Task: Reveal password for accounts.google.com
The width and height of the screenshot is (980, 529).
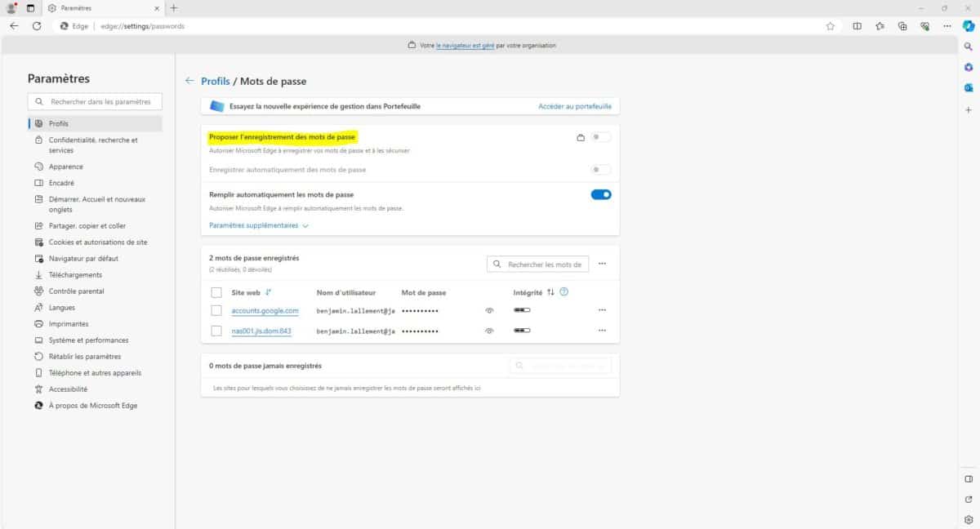Action: click(489, 311)
